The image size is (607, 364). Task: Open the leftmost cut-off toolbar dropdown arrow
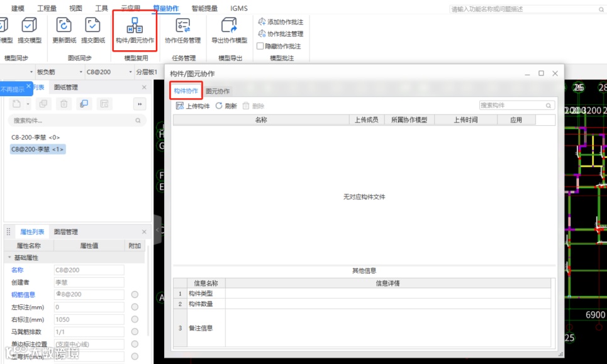[31, 72]
